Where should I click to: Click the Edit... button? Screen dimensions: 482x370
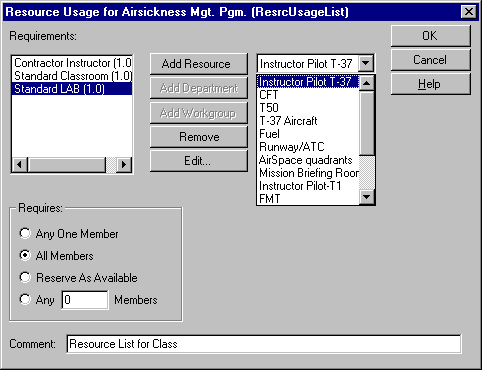click(x=199, y=161)
